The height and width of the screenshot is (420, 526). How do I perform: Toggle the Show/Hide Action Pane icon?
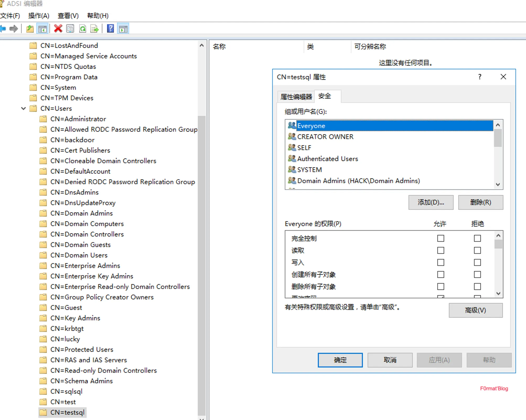click(123, 29)
